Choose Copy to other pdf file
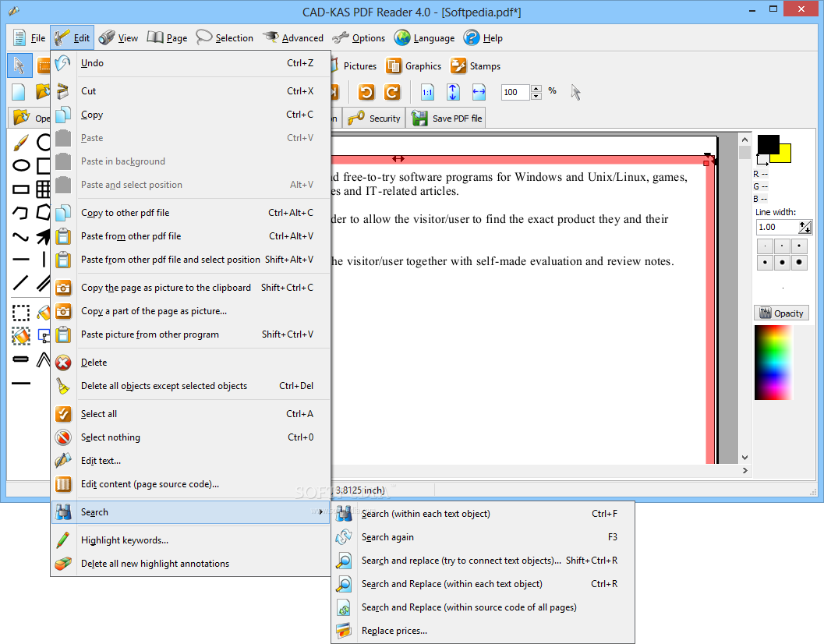Viewport: 824px width, 644px height. click(191, 213)
